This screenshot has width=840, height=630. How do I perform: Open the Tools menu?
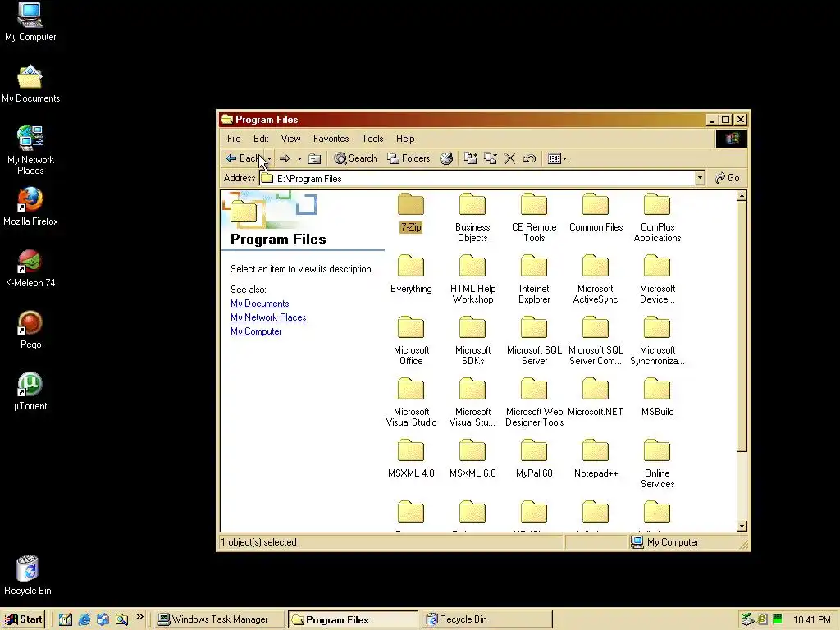pyautogui.click(x=372, y=139)
